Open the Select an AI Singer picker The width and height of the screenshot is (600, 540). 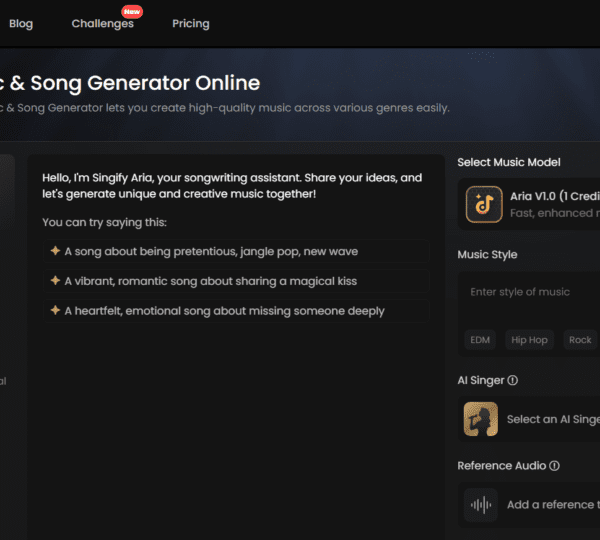pyautogui.click(x=529, y=419)
